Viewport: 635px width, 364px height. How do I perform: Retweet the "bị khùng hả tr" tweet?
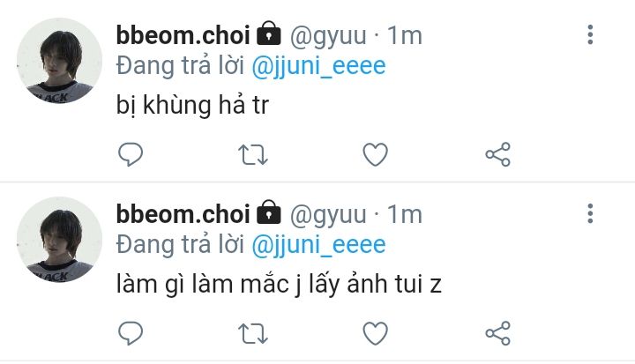pos(253,154)
